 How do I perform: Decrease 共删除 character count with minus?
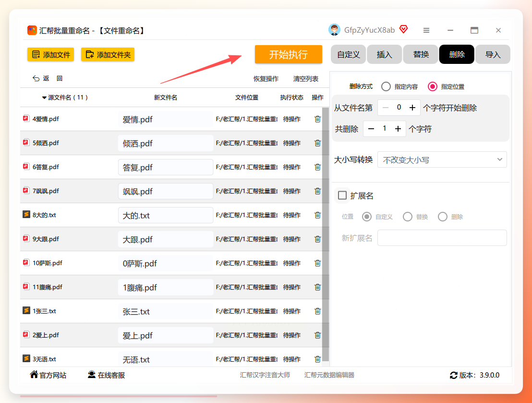pyautogui.click(x=371, y=129)
